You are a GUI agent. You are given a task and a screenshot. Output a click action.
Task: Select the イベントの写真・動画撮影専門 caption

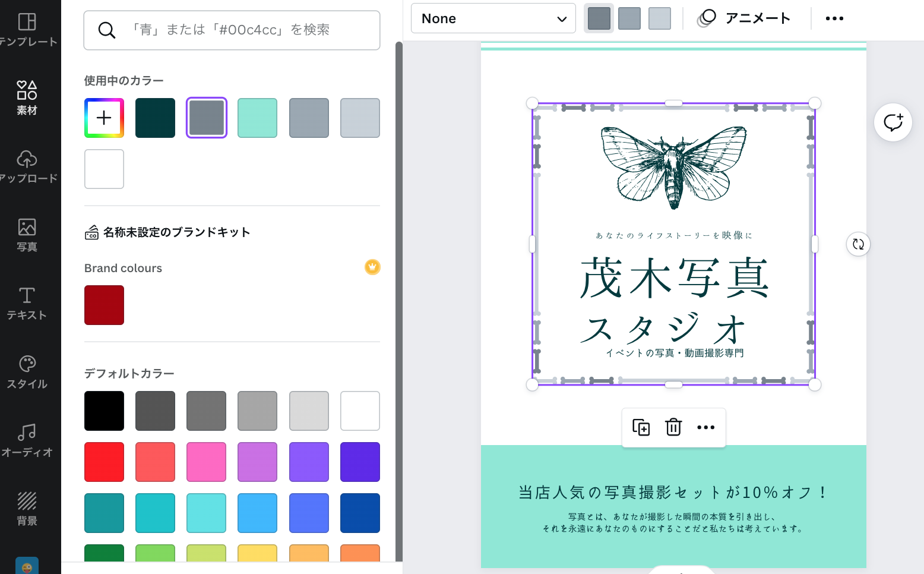pos(675,353)
